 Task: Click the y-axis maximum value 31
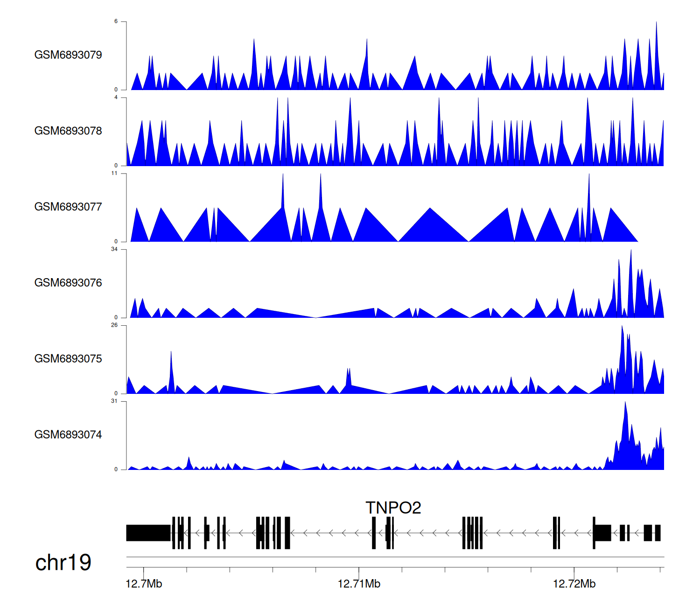pos(114,401)
